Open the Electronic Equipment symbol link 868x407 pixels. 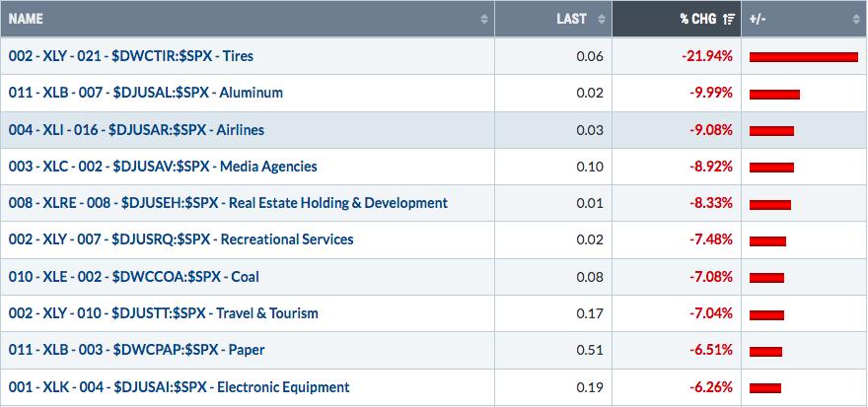point(179,387)
